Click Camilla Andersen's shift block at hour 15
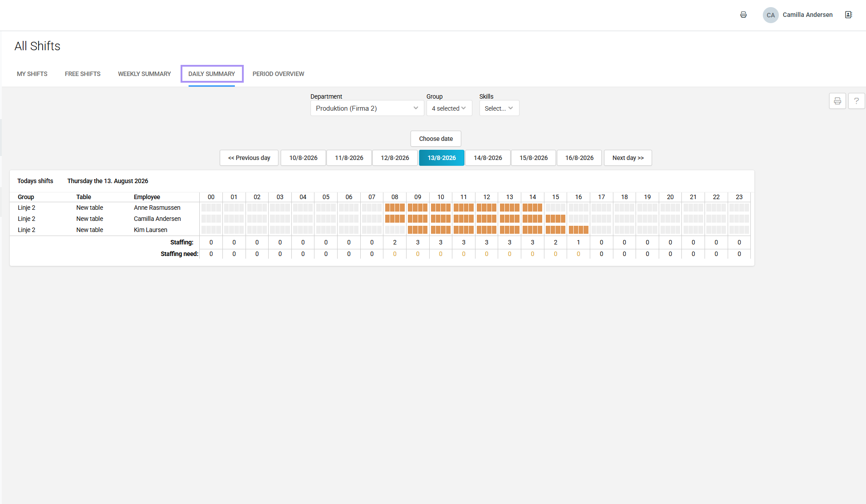The width and height of the screenshot is (866, 504). [556, 219]
